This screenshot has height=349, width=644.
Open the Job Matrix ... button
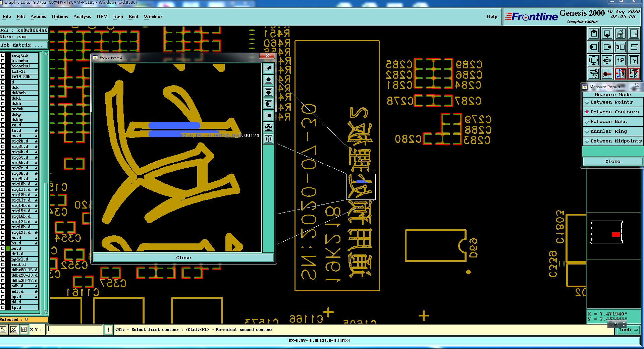pyautogui.click(x=24, y=45)
